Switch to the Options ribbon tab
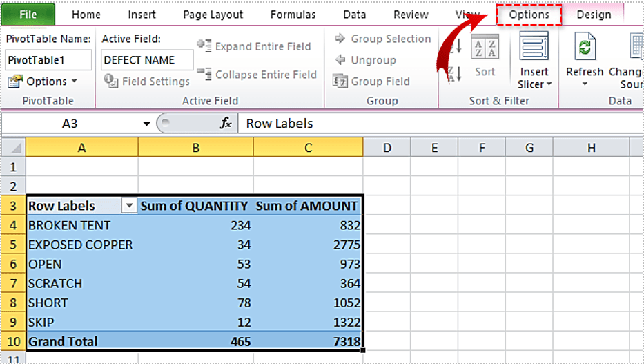 click(x=529, y=15)
